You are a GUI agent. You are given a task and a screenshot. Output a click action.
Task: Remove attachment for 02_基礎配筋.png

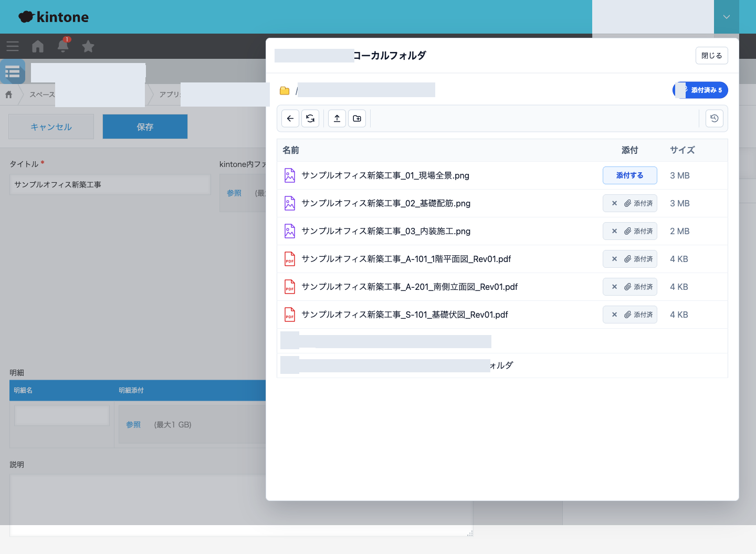pos(614,203)
